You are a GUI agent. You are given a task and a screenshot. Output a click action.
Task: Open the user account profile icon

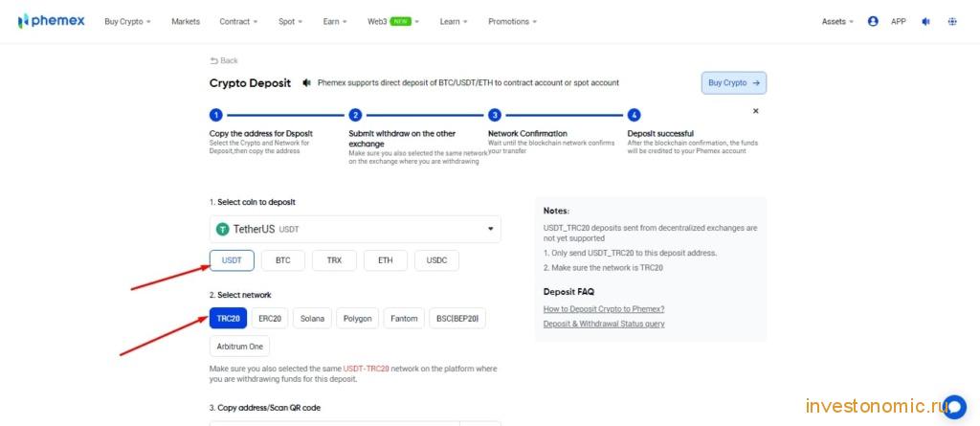873,21
